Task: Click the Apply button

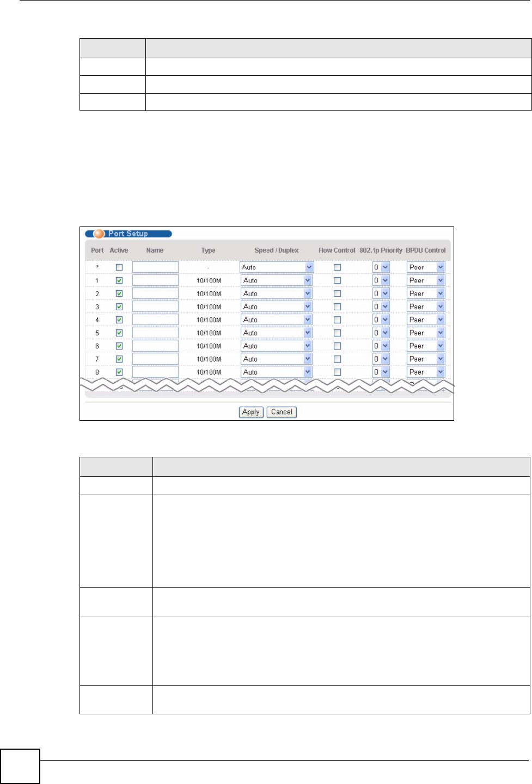Action: 251,412
